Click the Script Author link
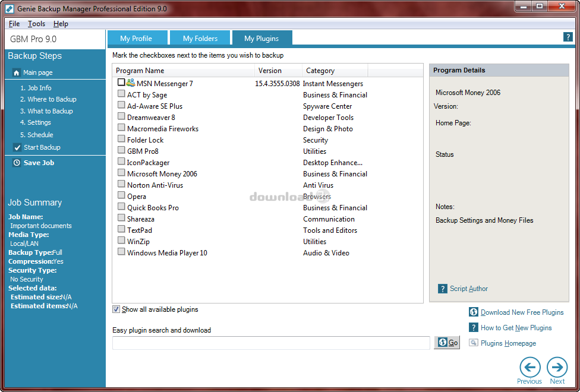 coord(469,289)
